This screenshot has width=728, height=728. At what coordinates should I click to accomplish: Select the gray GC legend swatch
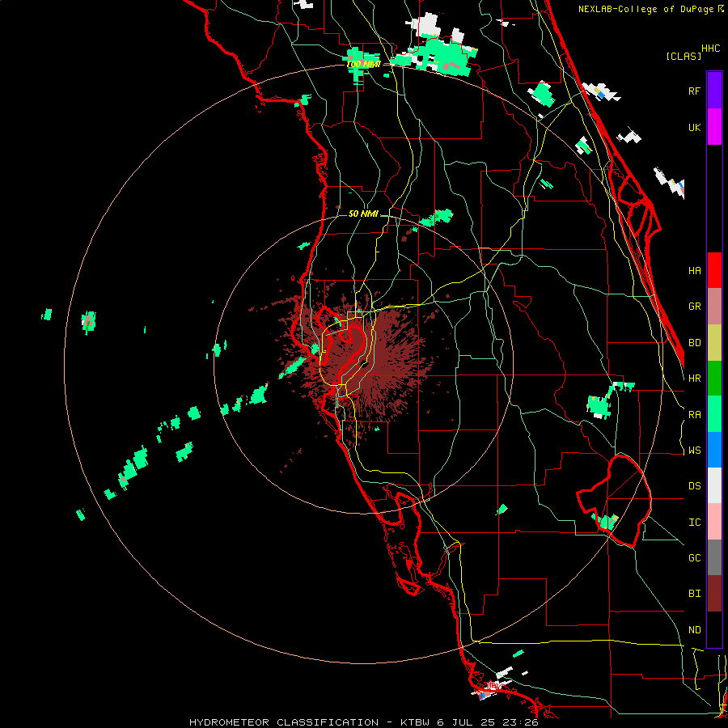(x=714, y=557)
